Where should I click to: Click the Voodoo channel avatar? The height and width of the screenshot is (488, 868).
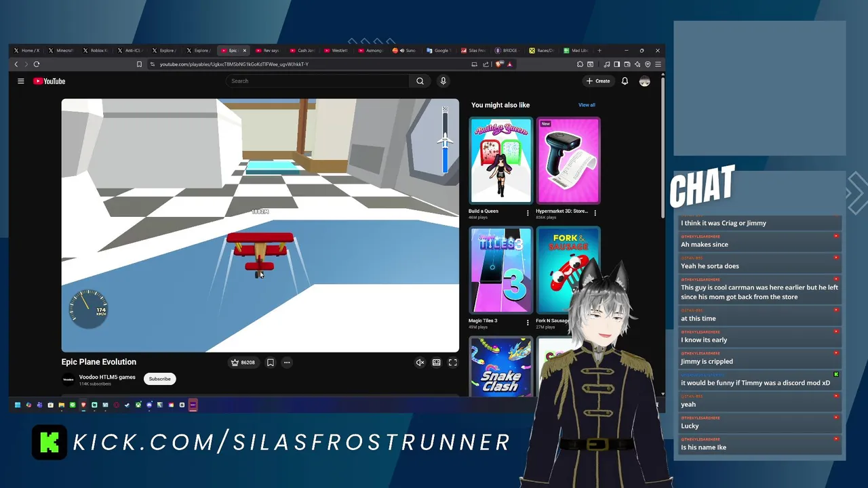coord(68,380)
